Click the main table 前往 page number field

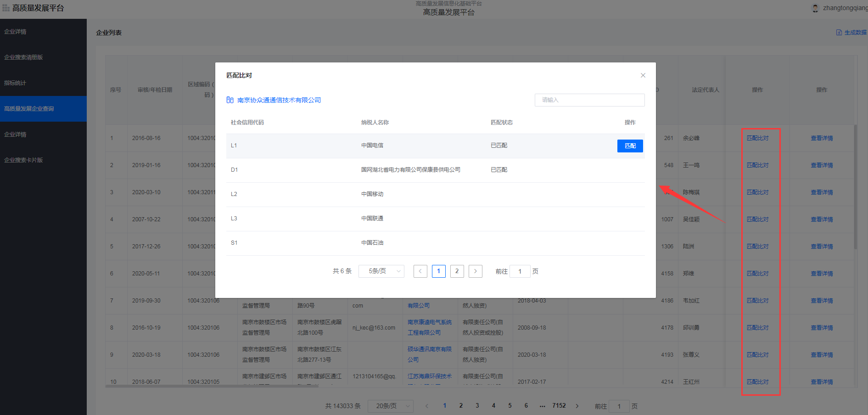(x=619, y=406)
